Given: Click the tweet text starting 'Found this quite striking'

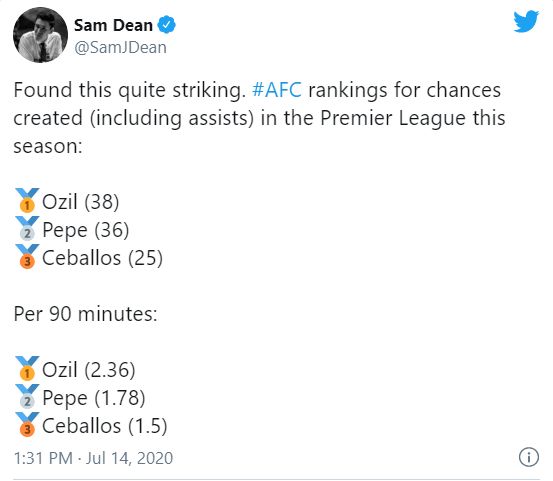Looking at the screenshot, I should [x=260, y=118].
